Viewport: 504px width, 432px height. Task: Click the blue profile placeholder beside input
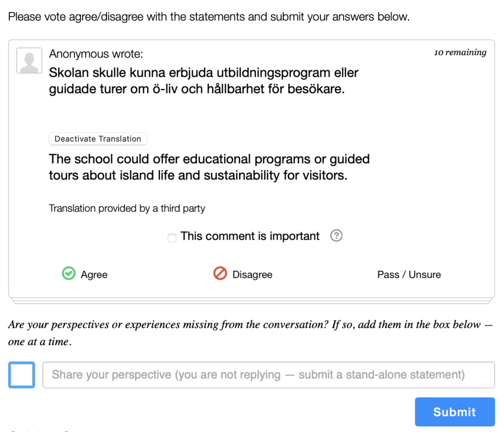[x=22, y=375]
